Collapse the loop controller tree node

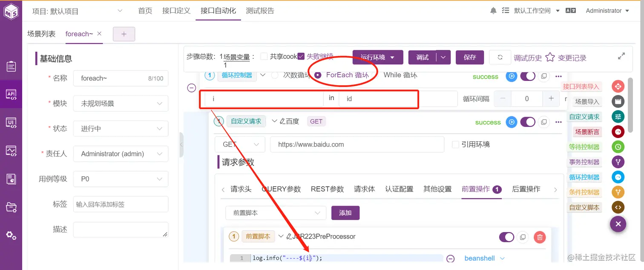point(192,88)
